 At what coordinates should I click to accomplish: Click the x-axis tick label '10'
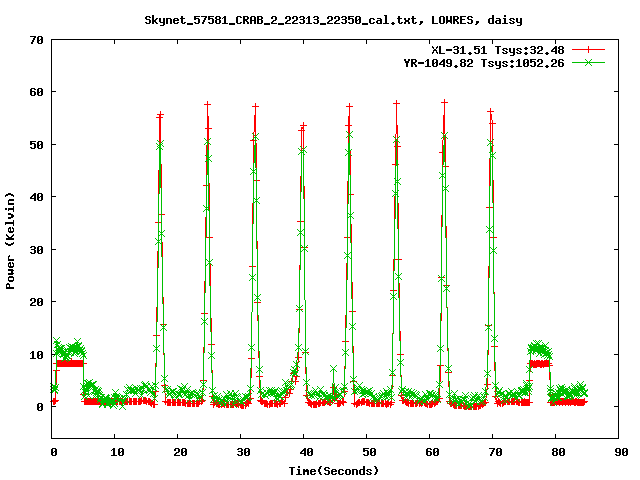coord(117,452)
